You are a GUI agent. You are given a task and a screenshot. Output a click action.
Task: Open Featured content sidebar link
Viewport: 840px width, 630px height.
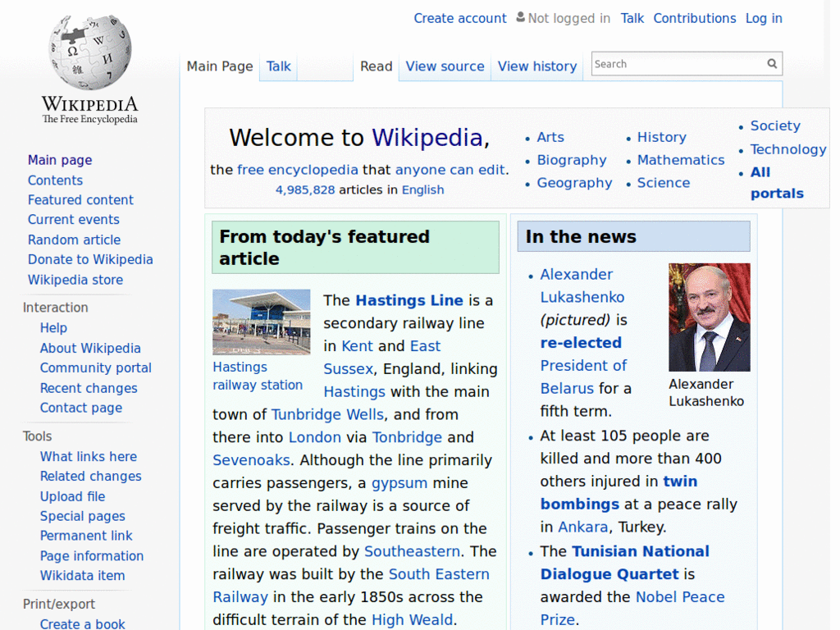80,200
